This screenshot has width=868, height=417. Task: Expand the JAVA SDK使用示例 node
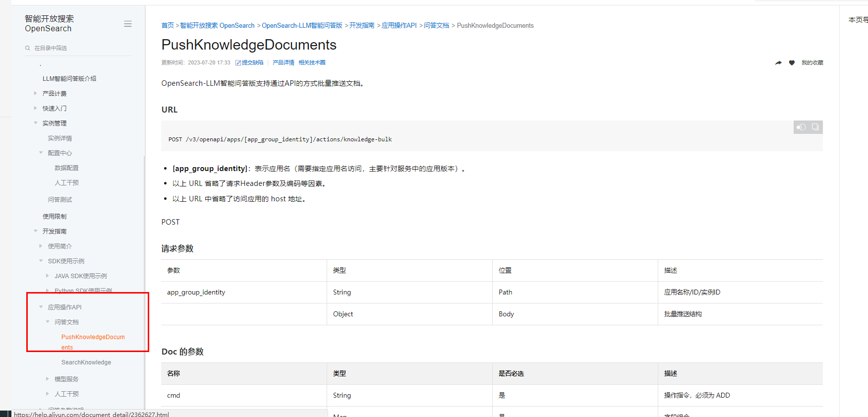pos(48,276)
